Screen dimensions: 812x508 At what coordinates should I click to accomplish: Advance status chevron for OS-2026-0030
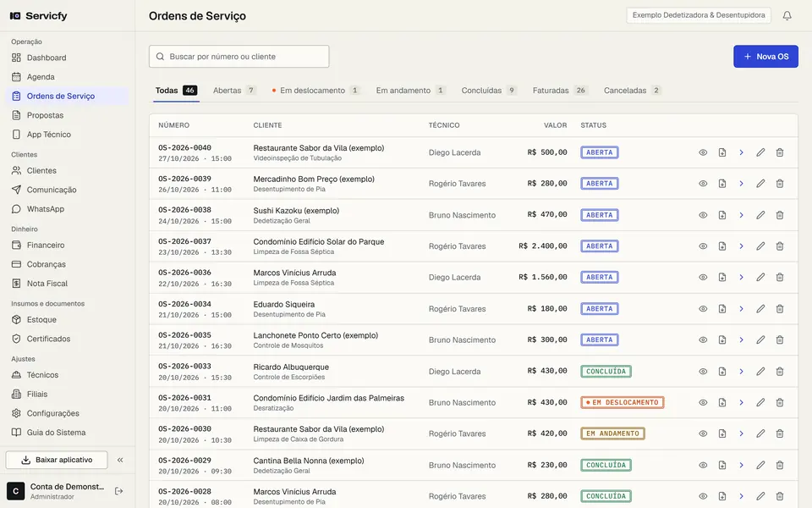click(x=741, y=433)
